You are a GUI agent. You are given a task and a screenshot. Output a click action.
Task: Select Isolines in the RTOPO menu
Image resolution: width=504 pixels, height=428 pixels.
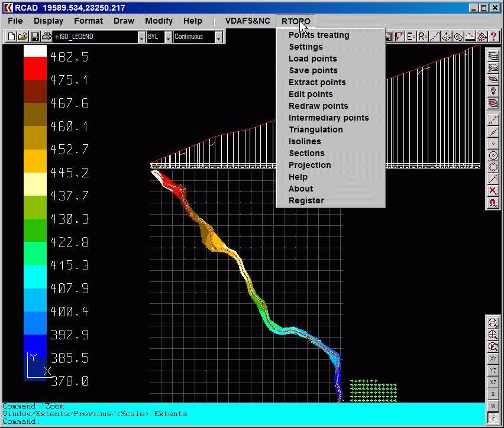point(305,141)
